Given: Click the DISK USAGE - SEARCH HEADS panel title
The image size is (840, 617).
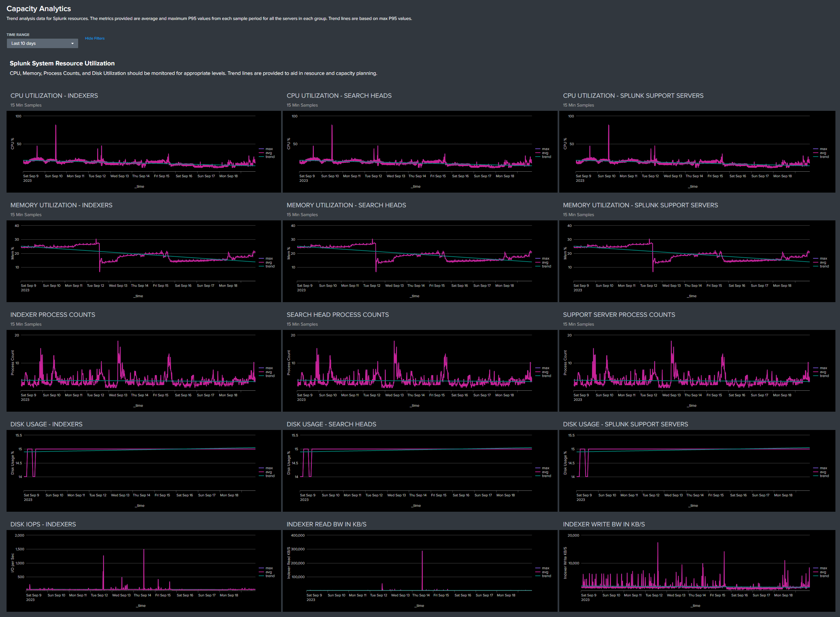Looking at the screenshot, I should 331,424.
